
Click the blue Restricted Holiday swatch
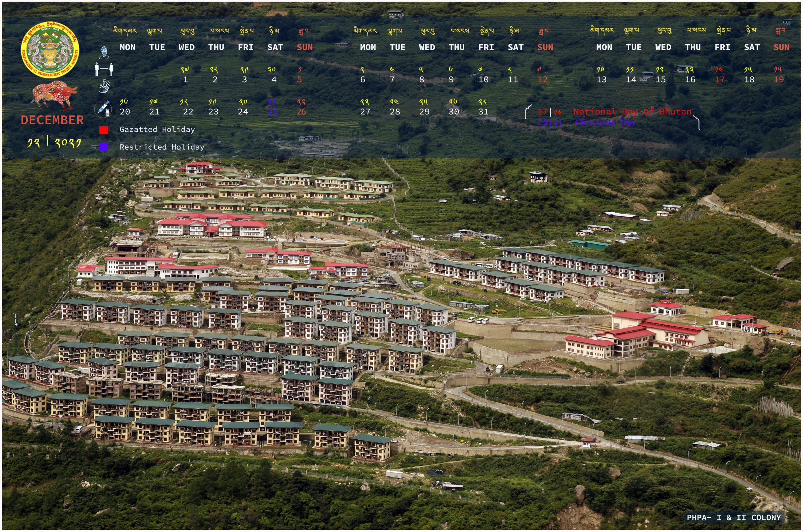(x=104, y=146)
